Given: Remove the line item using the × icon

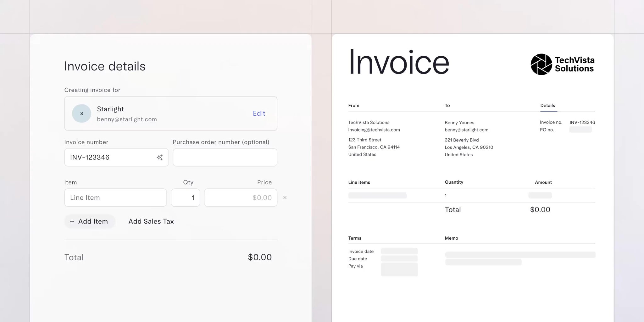Looking at the screenshot, I should click(285, 197).
